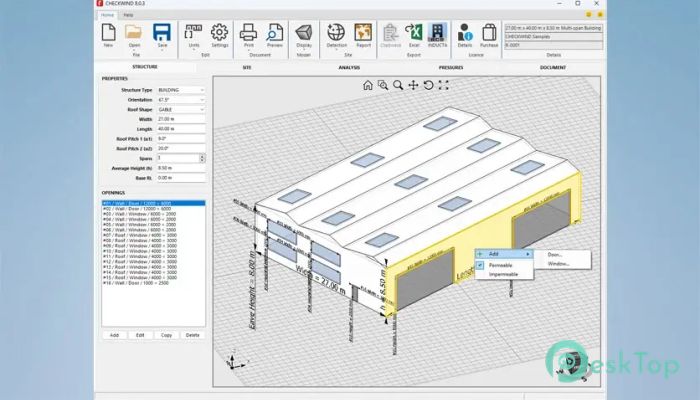
Task: Choose Window... from the Add submenu
Action: point(558,264)
